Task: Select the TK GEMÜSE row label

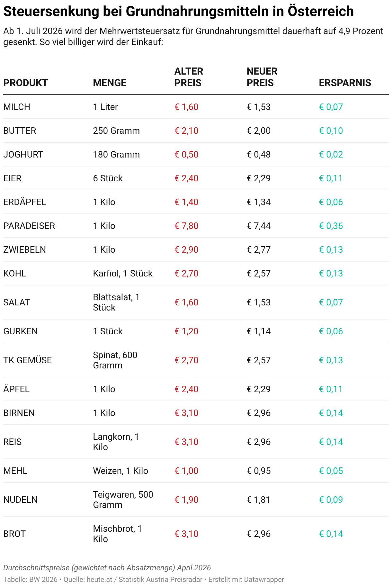Action: point(28,360)
